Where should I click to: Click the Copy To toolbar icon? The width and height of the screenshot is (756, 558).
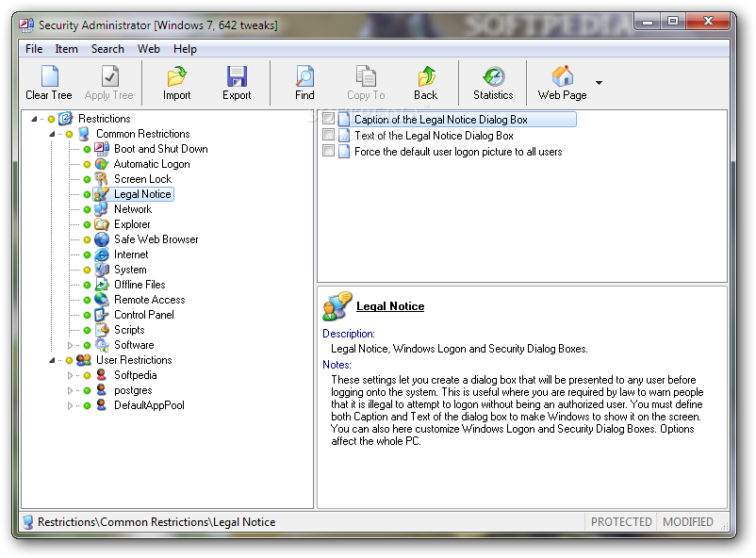366,76
